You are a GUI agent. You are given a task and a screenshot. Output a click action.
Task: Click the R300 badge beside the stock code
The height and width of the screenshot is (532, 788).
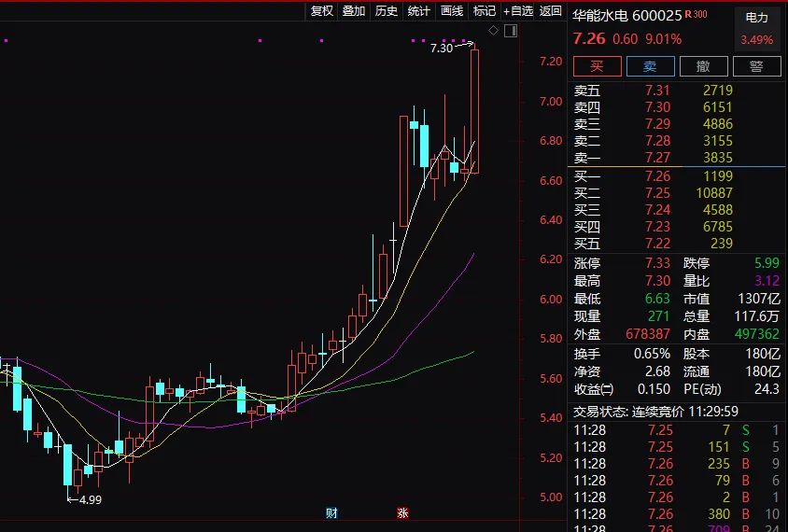696,15
